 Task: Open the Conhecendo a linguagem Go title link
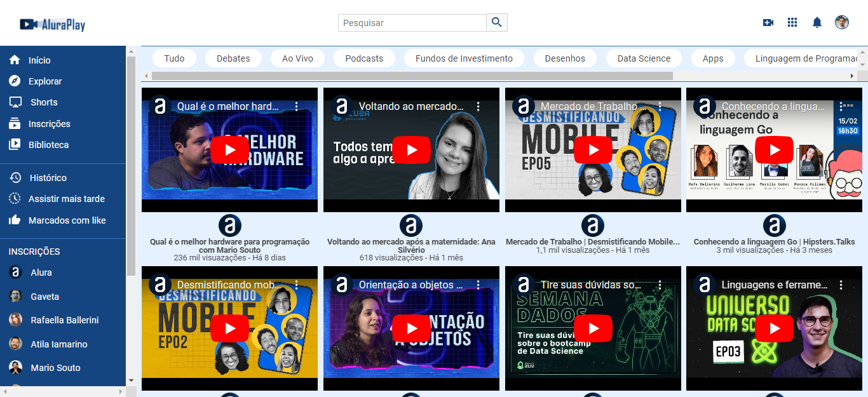pyautogui.click(x=774, y=242)
